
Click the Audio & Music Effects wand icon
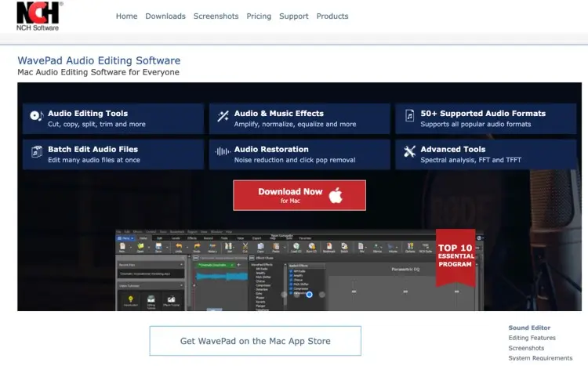223,116
